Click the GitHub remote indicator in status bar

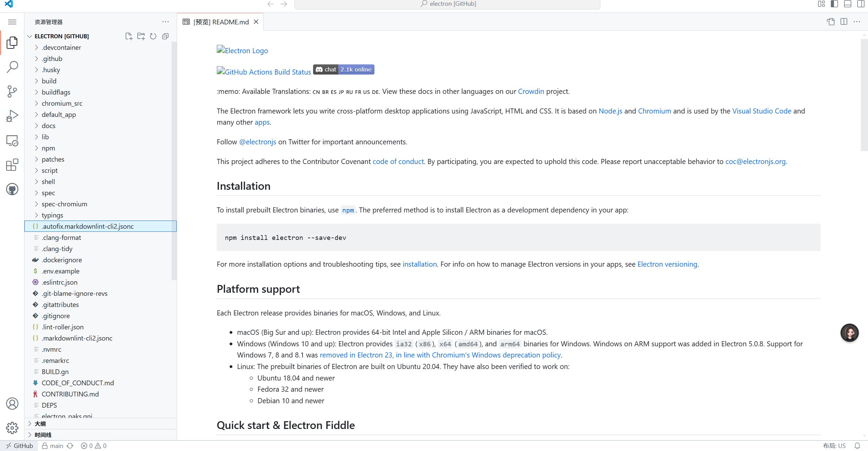[19, 446]
